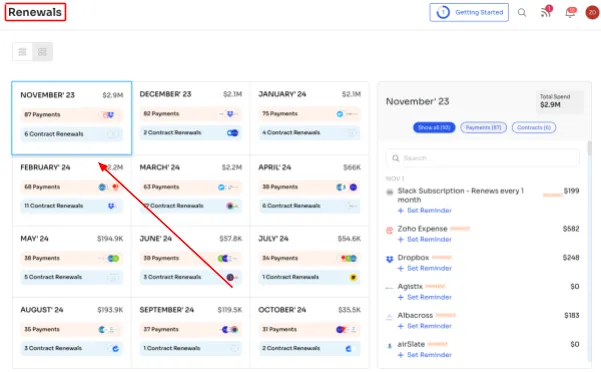Open 38 Payments in June '24
601x372 pixels.
click(x=190, y=258)
